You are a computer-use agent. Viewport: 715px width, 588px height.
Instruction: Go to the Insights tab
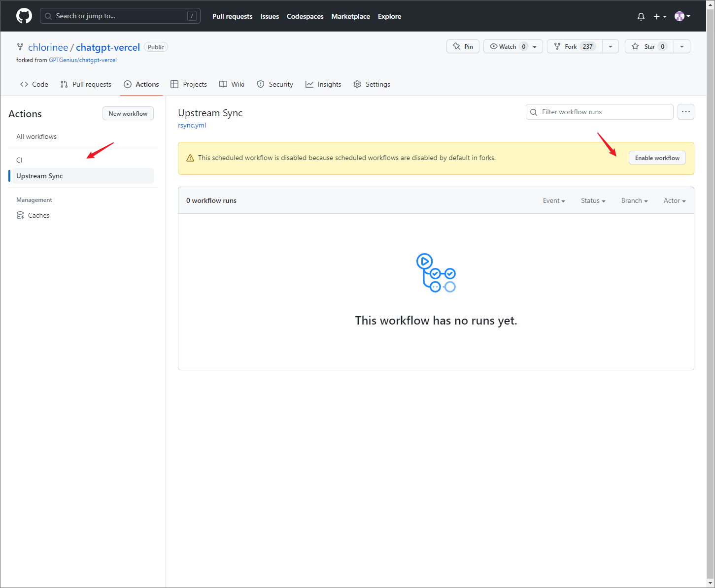(x=323, y=84)
